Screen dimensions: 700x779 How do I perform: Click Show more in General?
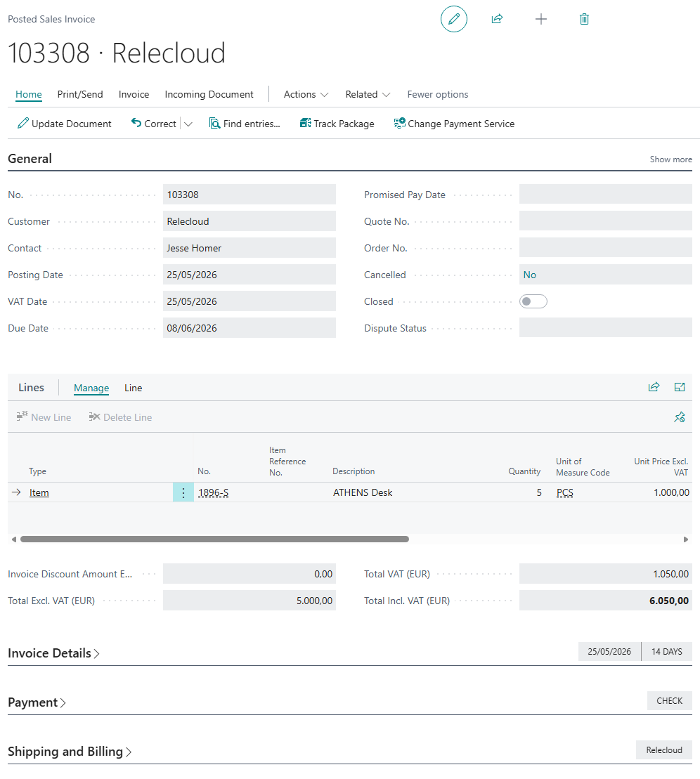(670, 159)
